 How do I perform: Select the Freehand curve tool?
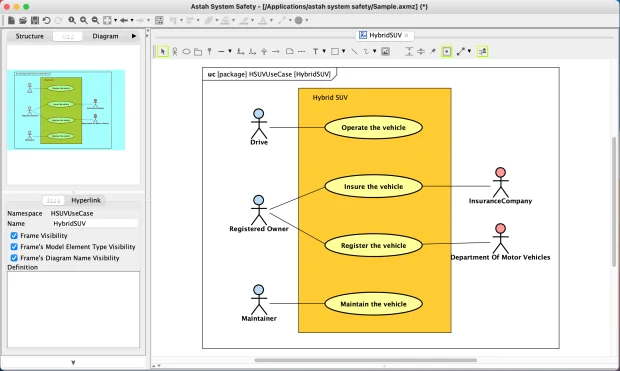coord(366,51)
